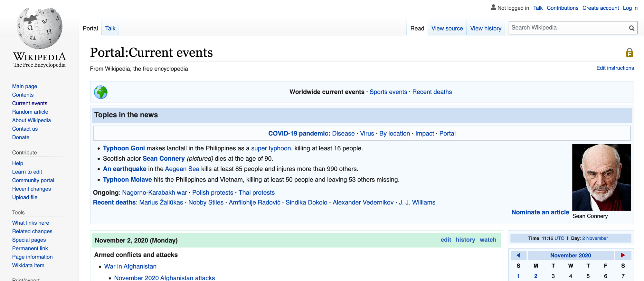The image size is (644, 281).
Task: Open Nagorno-Karabakh war link
Action: 155,192
